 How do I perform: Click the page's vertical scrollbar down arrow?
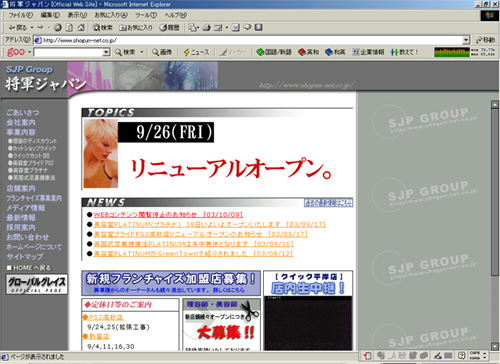click(495, 346)
